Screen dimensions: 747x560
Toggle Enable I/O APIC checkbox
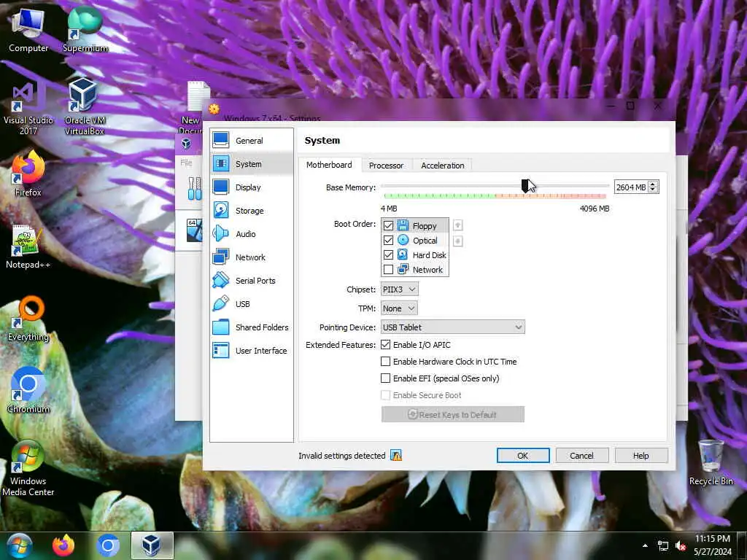[x=385, y=345]
